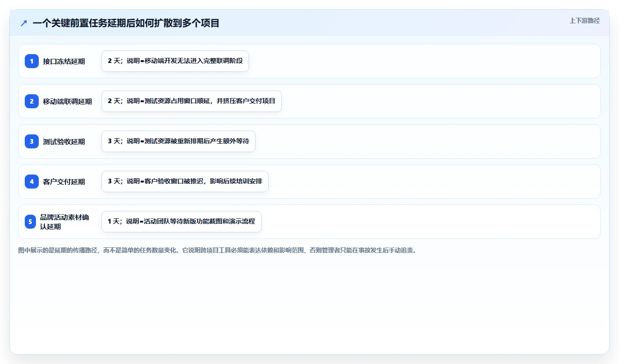Image resolution: width=619 pixels, height=364 pixels.
Task: Open the note about 活动团队等待新版功能截图
Action: tap(181, 222)
